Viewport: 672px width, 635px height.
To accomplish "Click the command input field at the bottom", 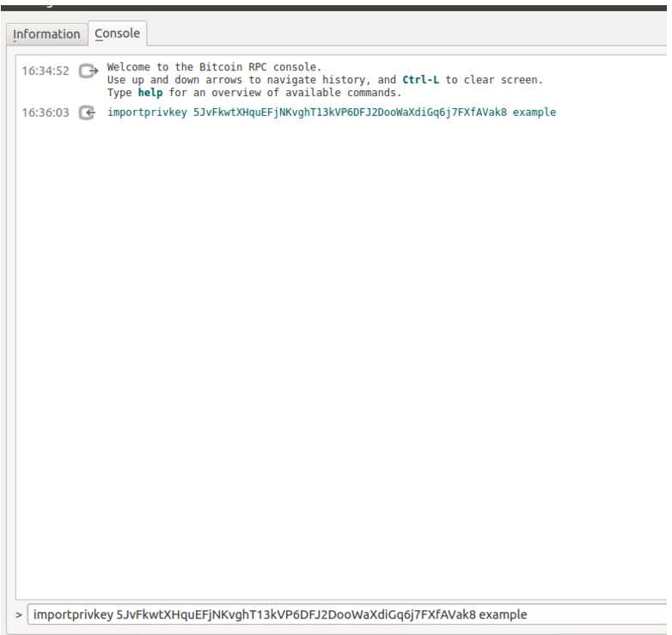I will pos(348,614).
